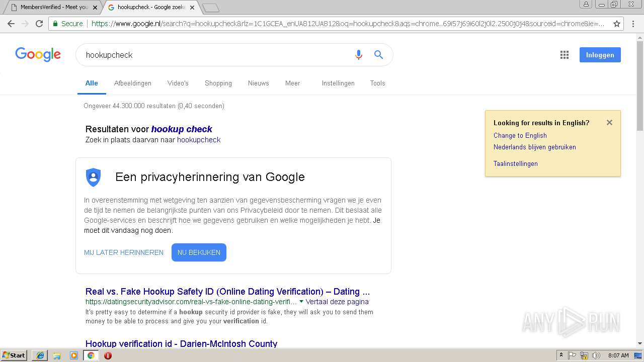644x362 pixels.
Task: Click the Show desktop tray button
Action: point(638,355)
